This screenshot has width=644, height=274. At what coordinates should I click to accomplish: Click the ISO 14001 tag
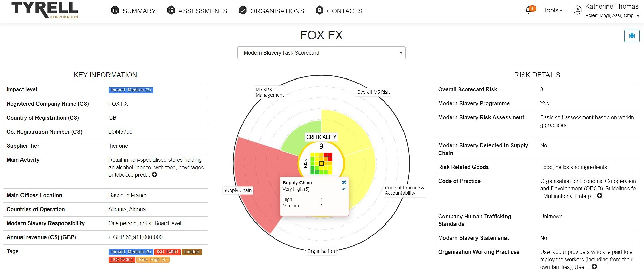(167, 252)
